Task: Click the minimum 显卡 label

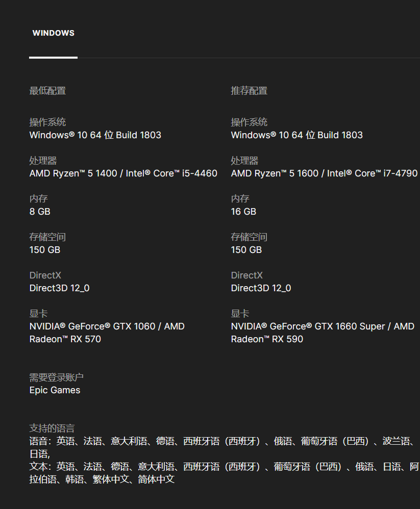Action: [x=39, y=314]
